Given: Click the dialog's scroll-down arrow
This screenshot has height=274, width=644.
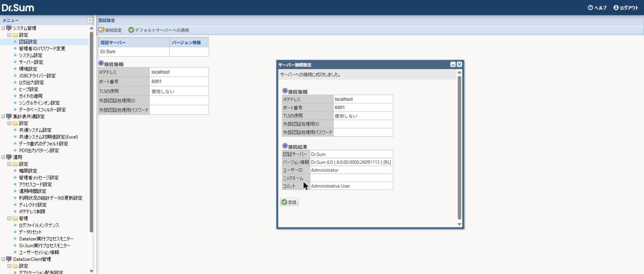Looking at the screenshot, I should (459, 225).
